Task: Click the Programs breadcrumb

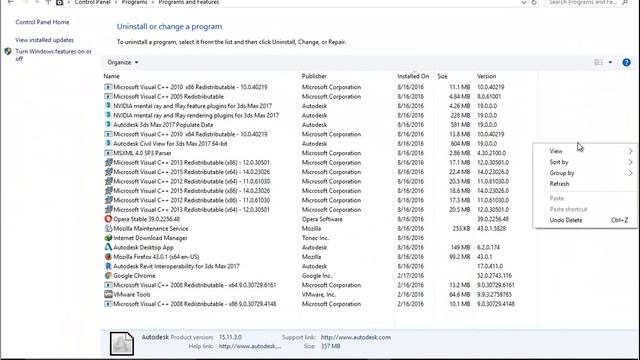Action: [x=134, y=2]
